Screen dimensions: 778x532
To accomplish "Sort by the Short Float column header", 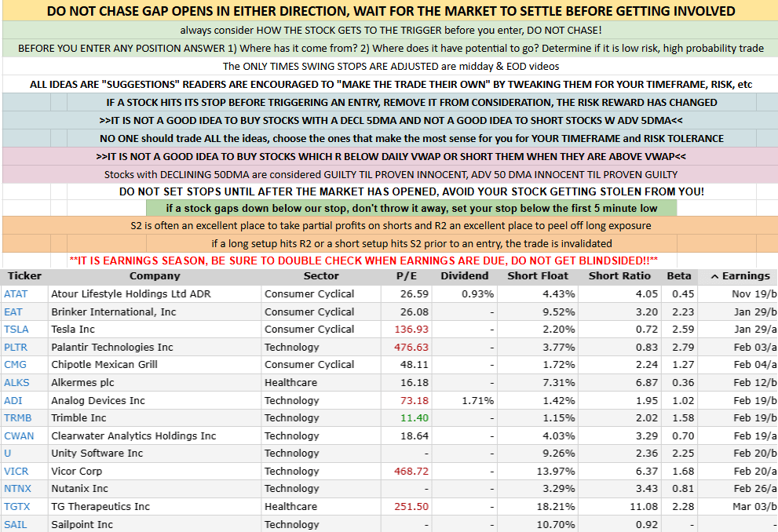I will coord(538,276).
